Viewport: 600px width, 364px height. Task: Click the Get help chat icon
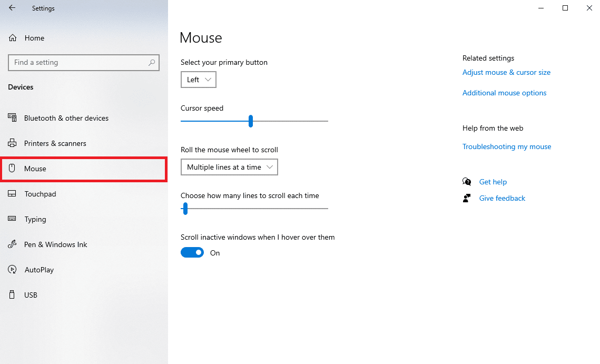466,181
